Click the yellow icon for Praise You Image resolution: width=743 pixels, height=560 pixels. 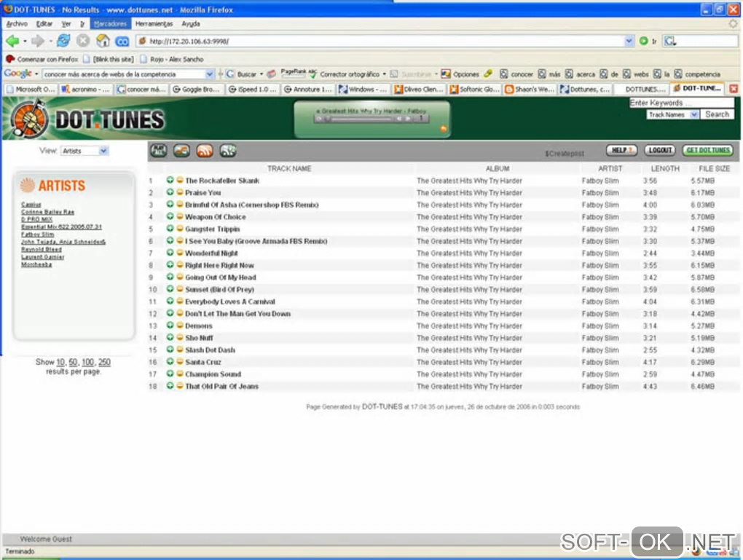point(180,192)
